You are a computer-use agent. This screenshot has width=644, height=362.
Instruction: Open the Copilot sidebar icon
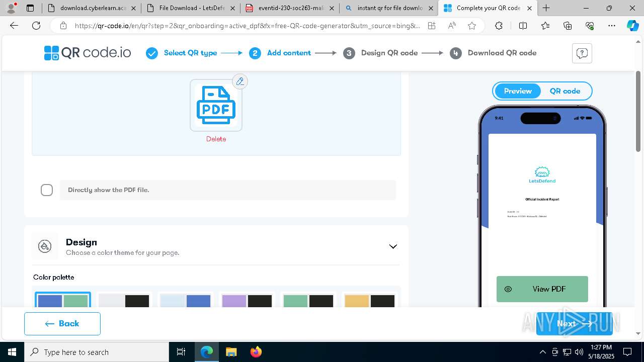point(632,26)
